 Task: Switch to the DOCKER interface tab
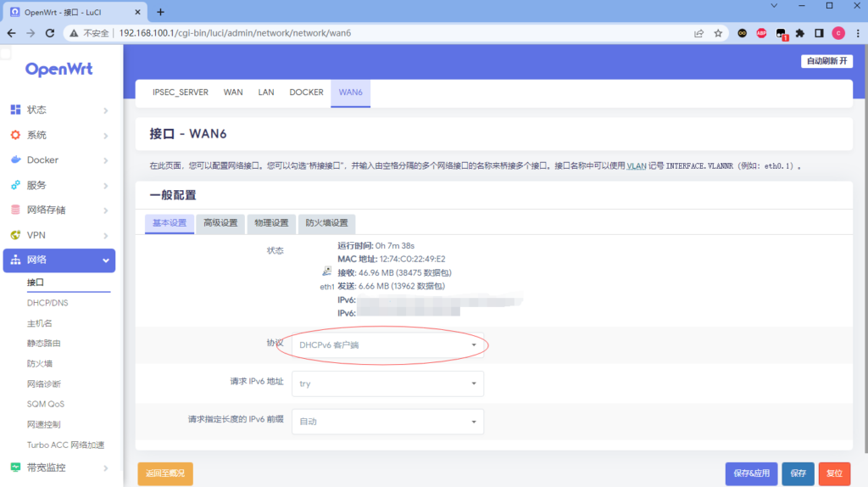click(x=306, y=92)
